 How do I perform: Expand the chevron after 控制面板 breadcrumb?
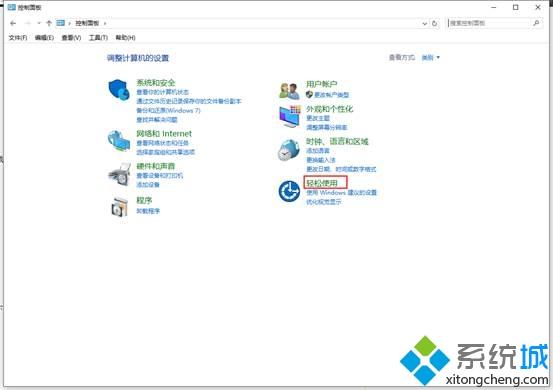click(x=105, y=23)
